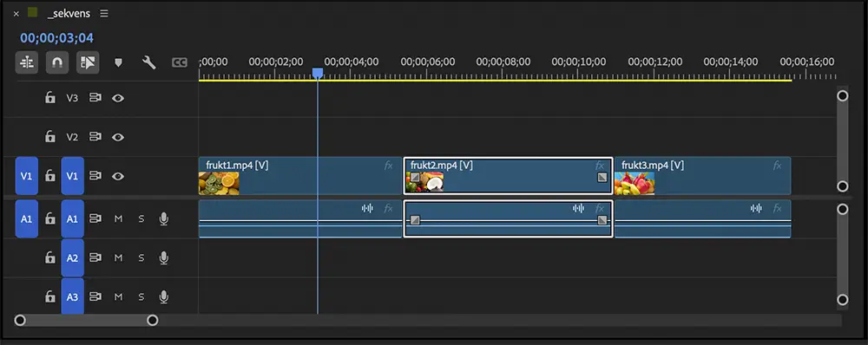Toggle sync lock for A3
The image size is (868, 345).
coord(95,297)
